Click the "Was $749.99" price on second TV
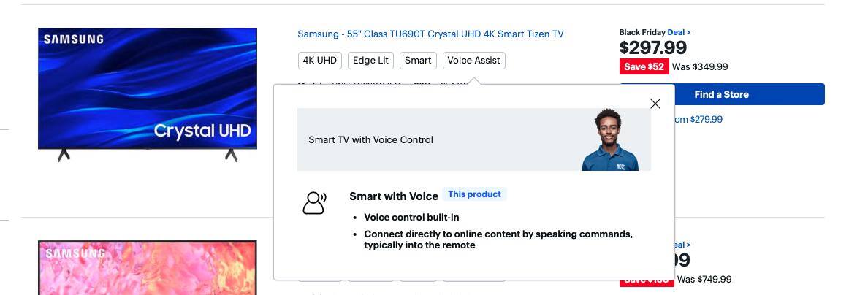The width and height of the screenshot is (868, 295). 704,279
